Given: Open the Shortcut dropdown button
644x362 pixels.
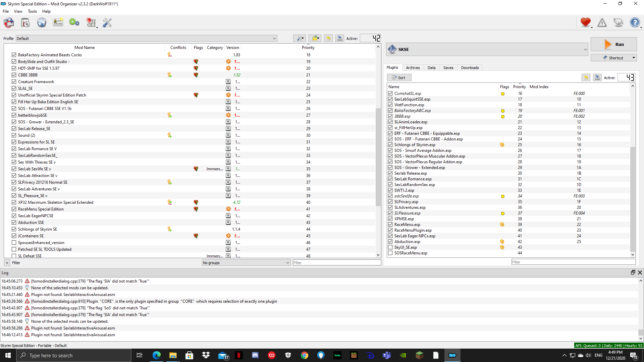Looking at the screenshot, I should (x=613, y=58).
